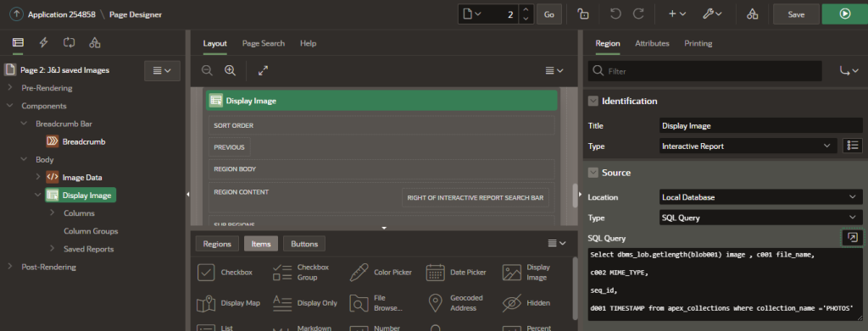Pick the Display Image item in gallery
The height and width of the screenshot is (331, 868).
526,273
